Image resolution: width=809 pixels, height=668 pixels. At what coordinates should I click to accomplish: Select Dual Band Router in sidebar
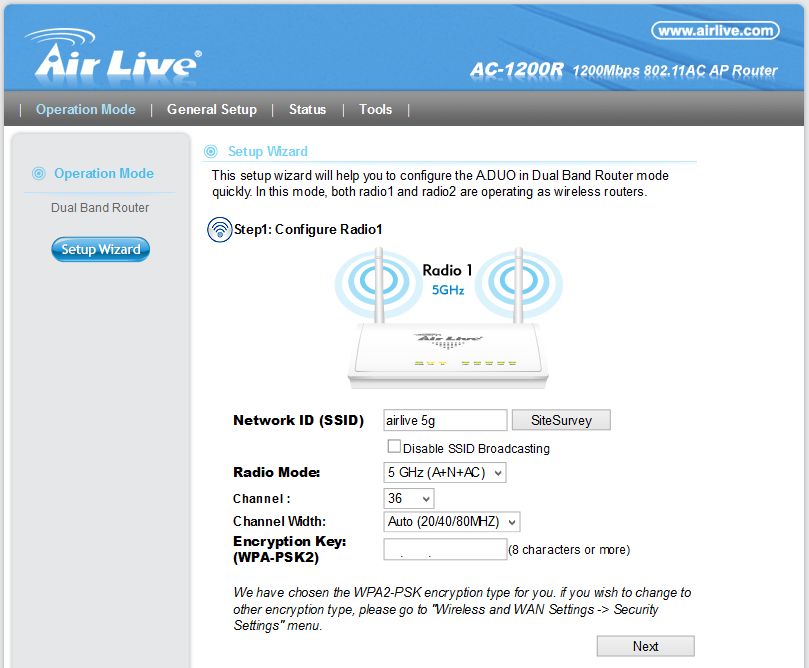(100, 207)
